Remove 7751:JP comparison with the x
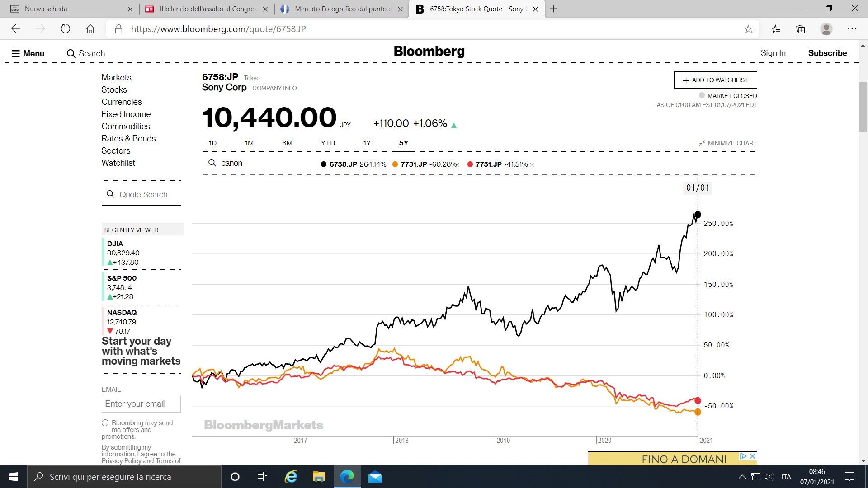 [x=532, y=165]
